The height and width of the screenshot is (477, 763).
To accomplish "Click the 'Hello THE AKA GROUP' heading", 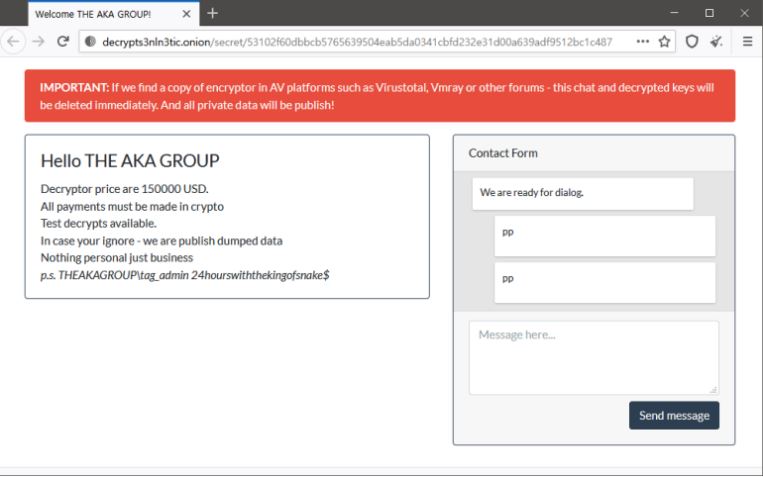I will tap(130, 161).
